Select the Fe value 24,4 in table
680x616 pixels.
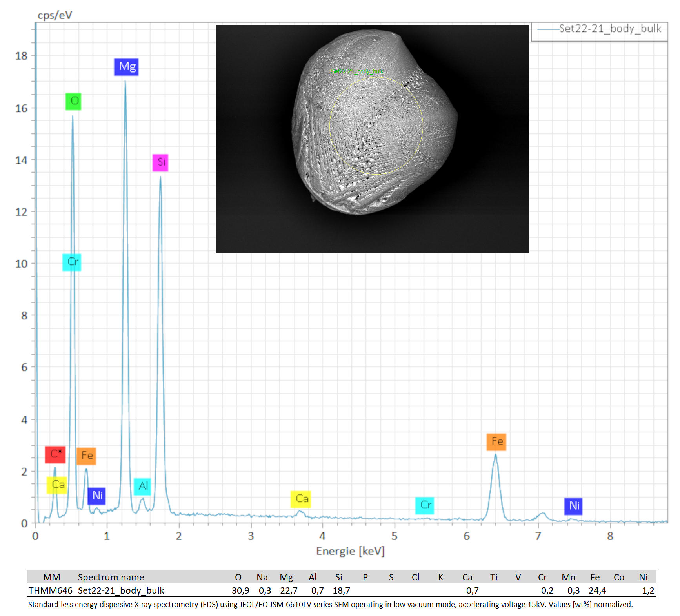597,590
